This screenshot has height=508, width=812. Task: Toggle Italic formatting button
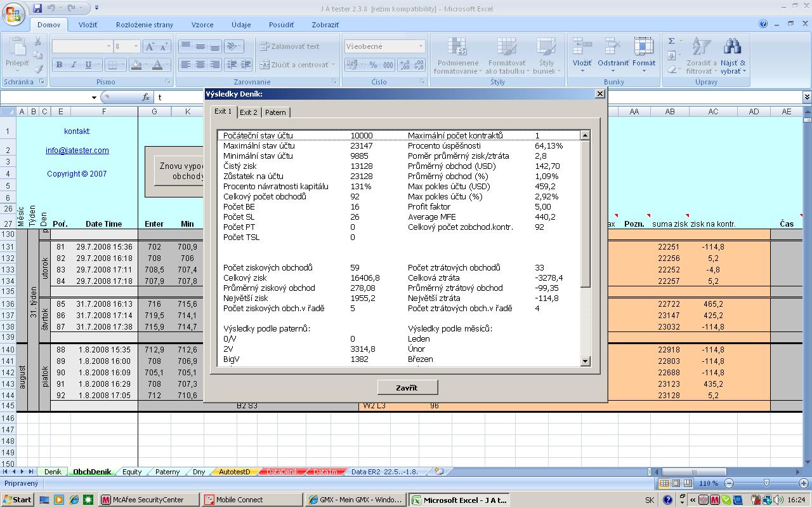click(x=74, y=65)
